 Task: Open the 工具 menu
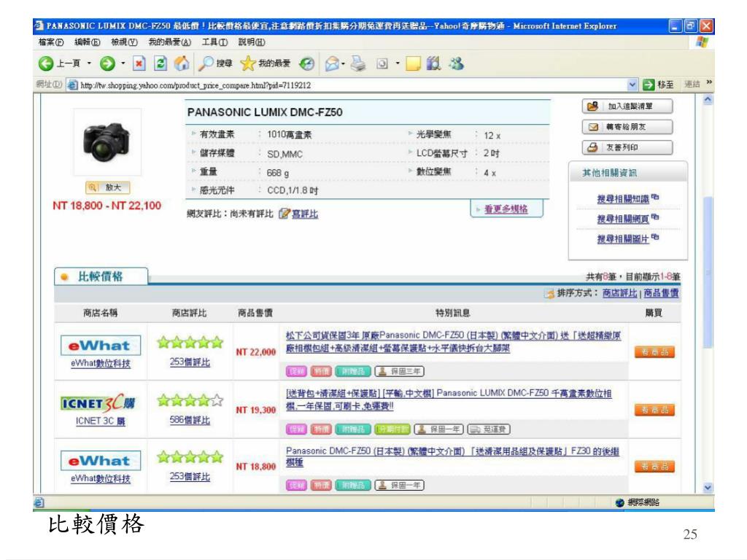[214, 42]
